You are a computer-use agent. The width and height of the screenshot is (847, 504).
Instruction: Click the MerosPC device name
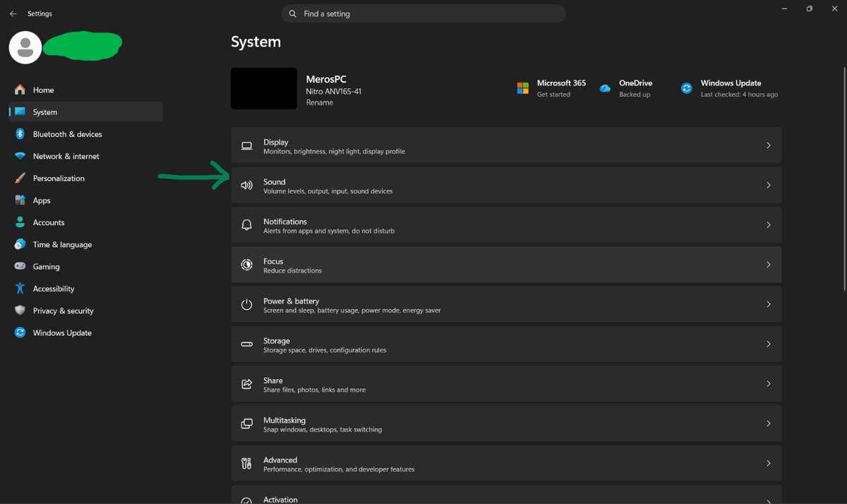326,79
